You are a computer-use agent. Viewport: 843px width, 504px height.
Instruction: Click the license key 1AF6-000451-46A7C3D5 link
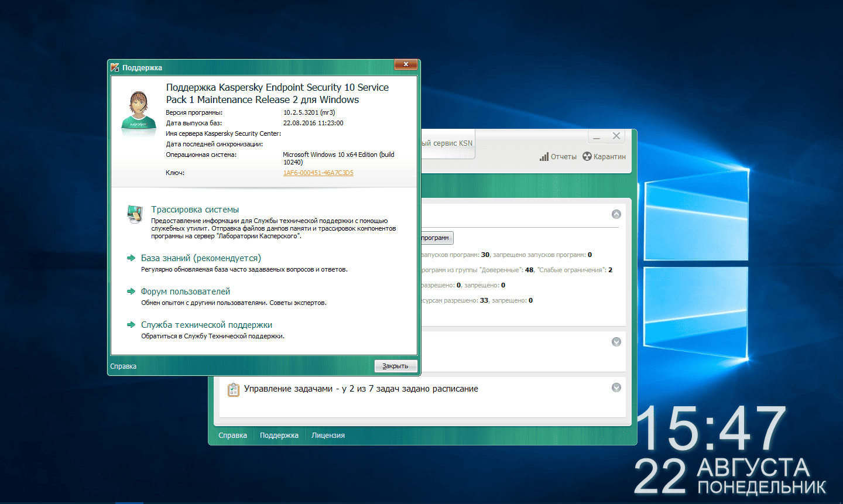click(x=318, y=173)
